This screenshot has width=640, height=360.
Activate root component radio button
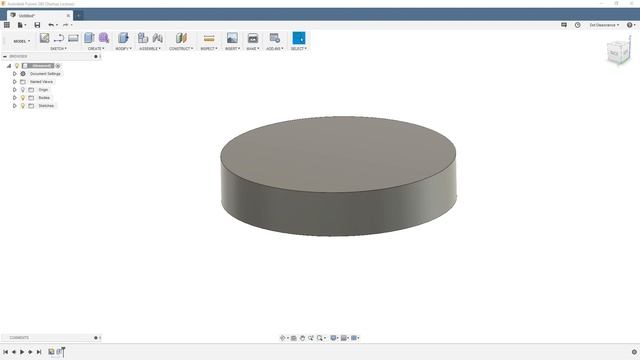[58, 66]
